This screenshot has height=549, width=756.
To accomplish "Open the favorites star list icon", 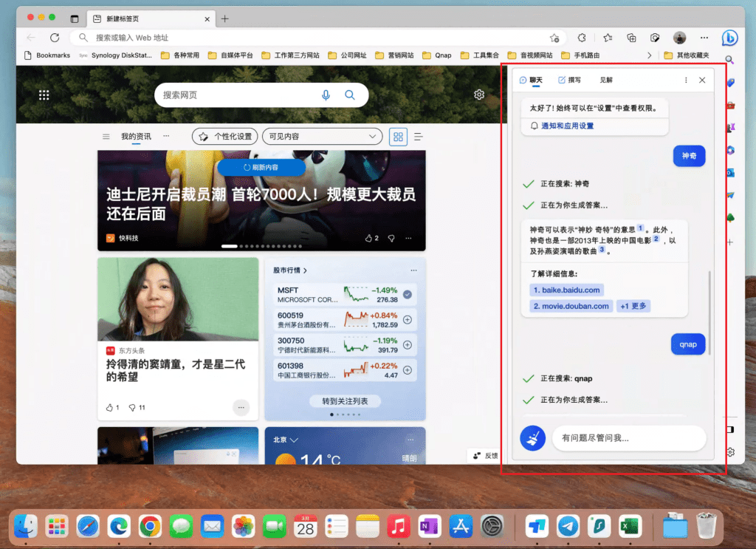I will [x=608, y=38].
